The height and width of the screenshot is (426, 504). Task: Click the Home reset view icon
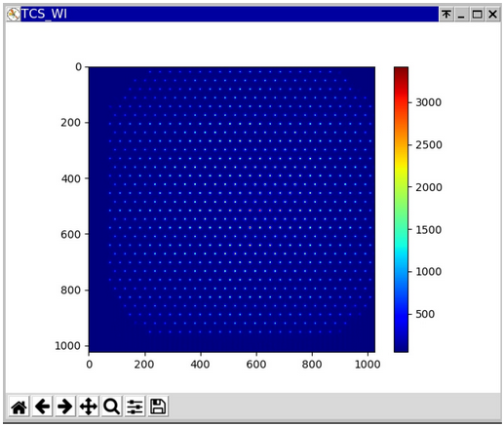[x=19, y=407]
